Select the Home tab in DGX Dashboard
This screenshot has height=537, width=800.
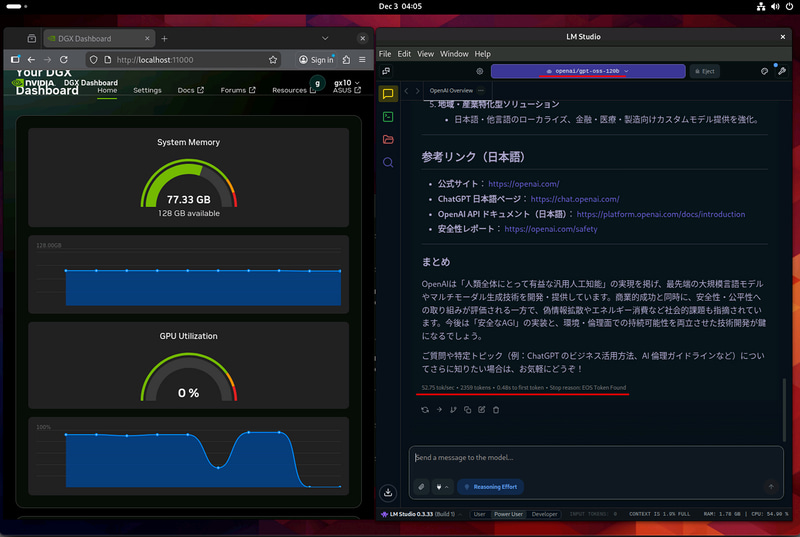(107, 90)
